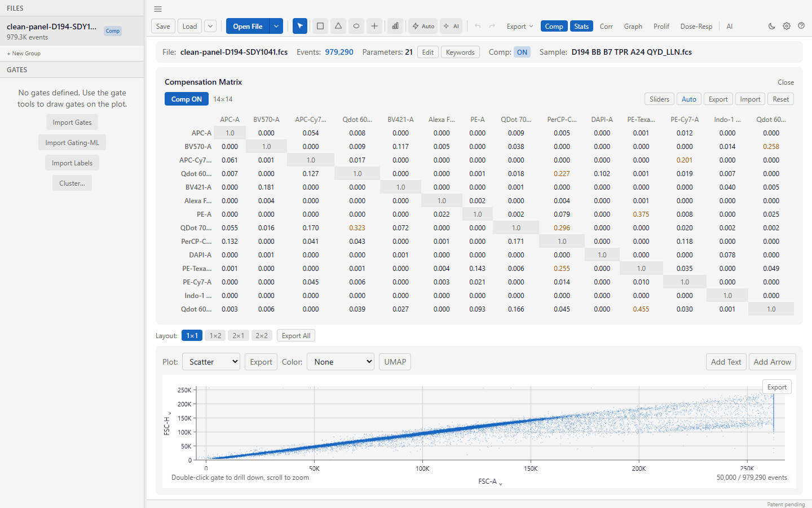Viewport: 812px width, 508px height.
Task: Click the 0.258 matrix cell
Action: click(x=771, y=146)
